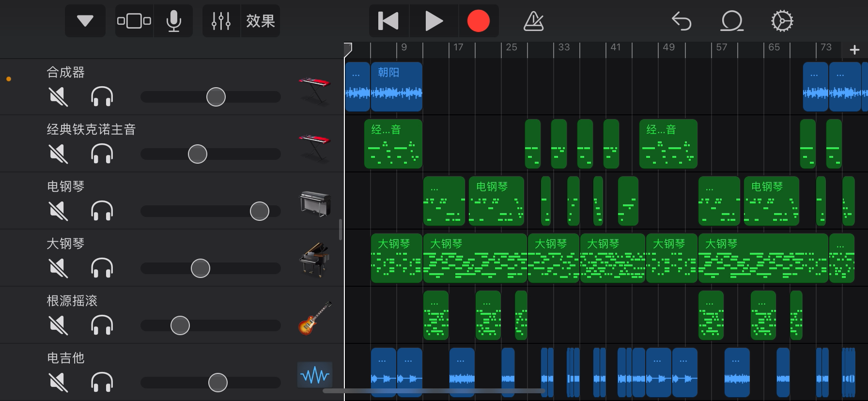
Task: Jump to bar 33 on ruler
Action: pos(564,47)
